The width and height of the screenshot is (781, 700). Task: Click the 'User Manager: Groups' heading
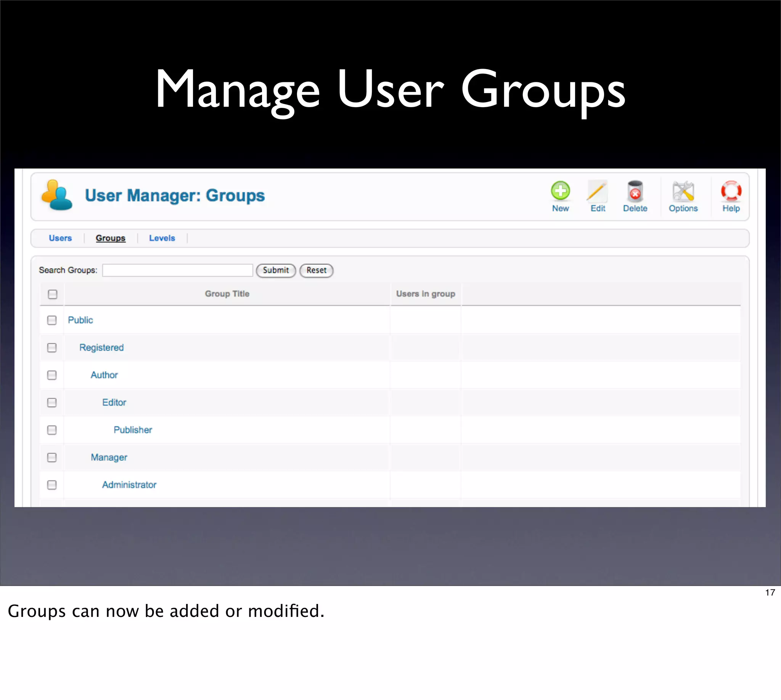coord(175,195)
